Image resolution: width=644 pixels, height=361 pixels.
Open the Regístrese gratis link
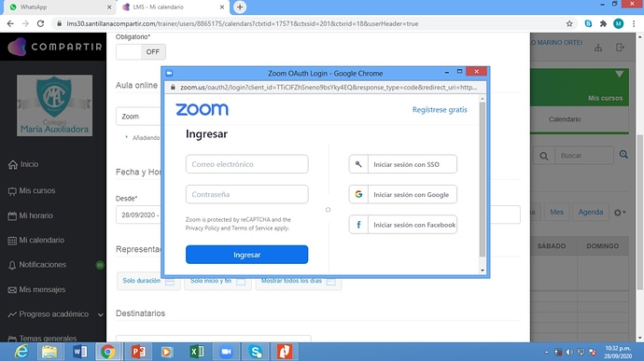(440, 110)
